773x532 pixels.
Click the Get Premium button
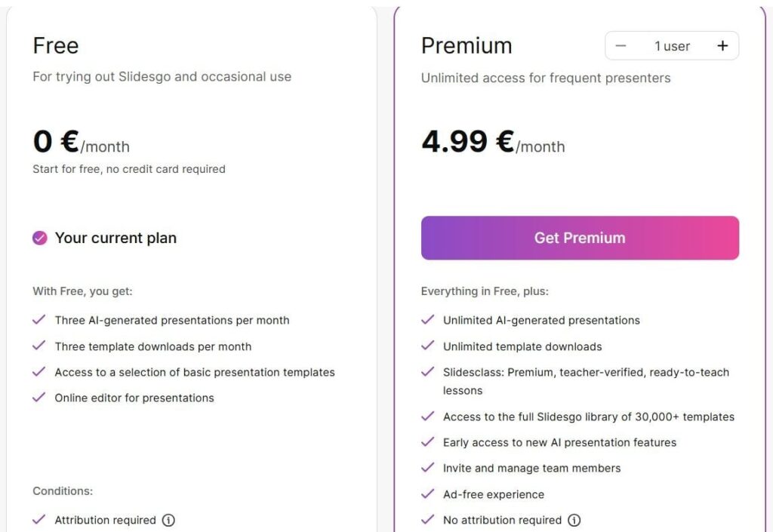coord(580,237)
